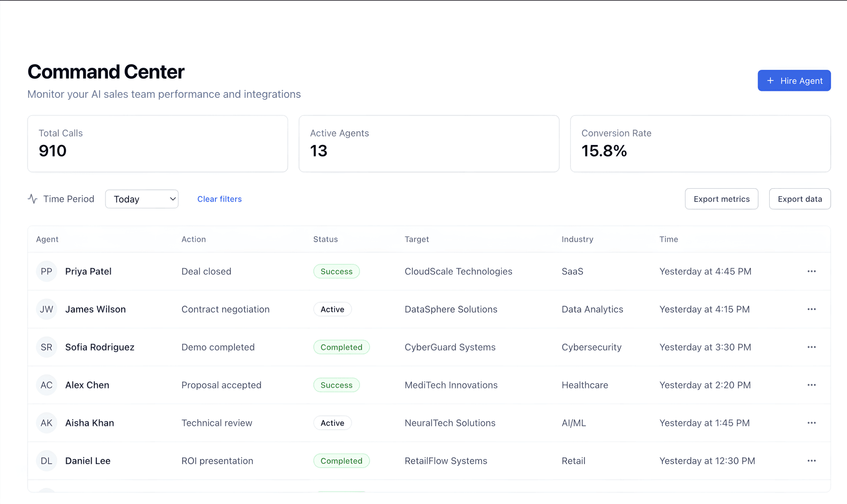
Task: Click the plus icon inside Hire Agent
Action: click(771, 80)
